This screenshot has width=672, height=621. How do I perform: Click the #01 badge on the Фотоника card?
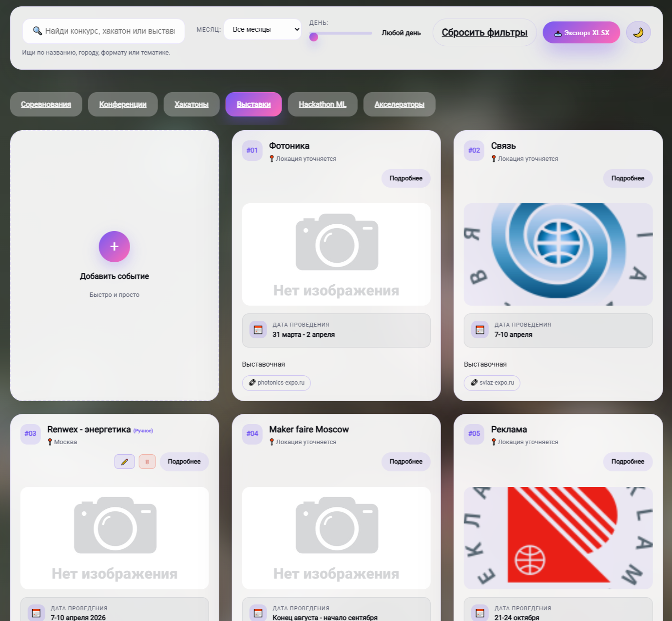pyautogui.click(x=252, y=150)
